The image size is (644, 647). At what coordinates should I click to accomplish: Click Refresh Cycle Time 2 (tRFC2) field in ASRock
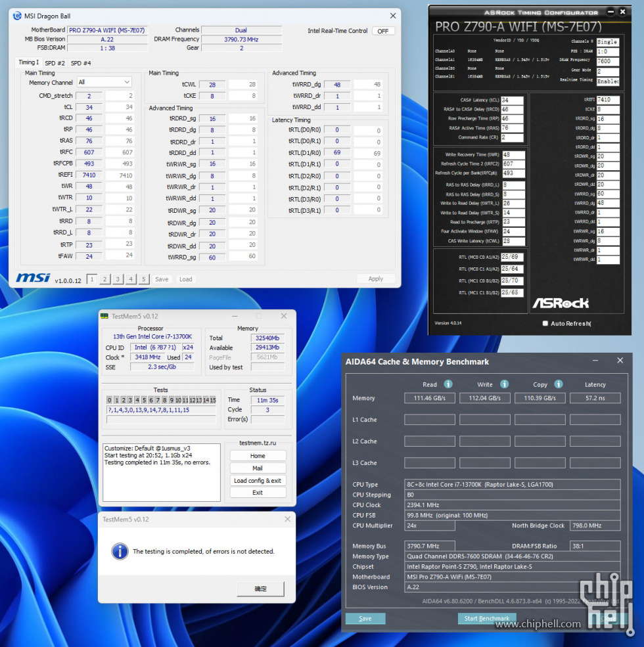click(x=513, y=164)
